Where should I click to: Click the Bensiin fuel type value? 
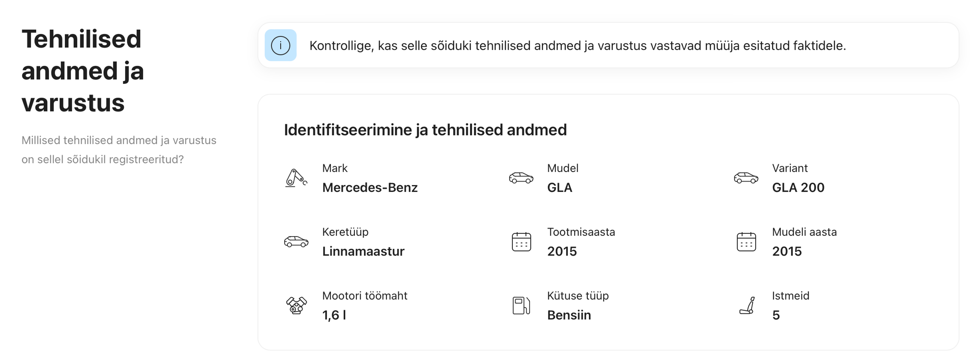tap(569, 315)
